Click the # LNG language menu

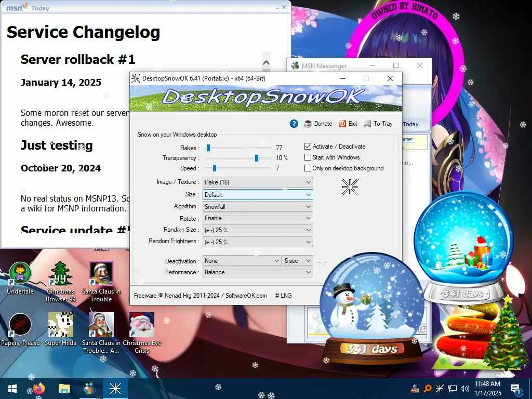283,296
